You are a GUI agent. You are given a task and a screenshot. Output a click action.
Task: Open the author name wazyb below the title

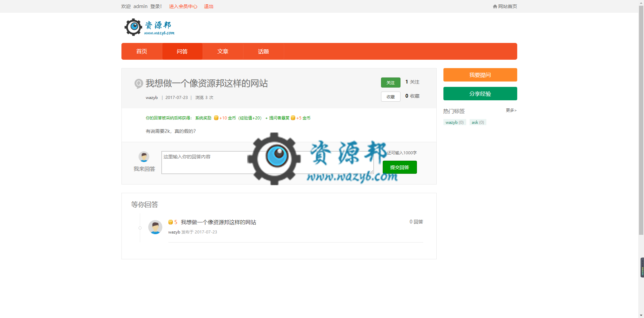152,98
